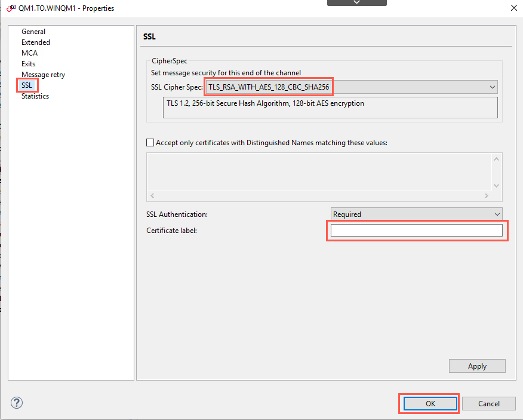Image resolution: width=523 pixels, height=420 pixels.
Task: Open the Exits page
Action: point(28,63)
